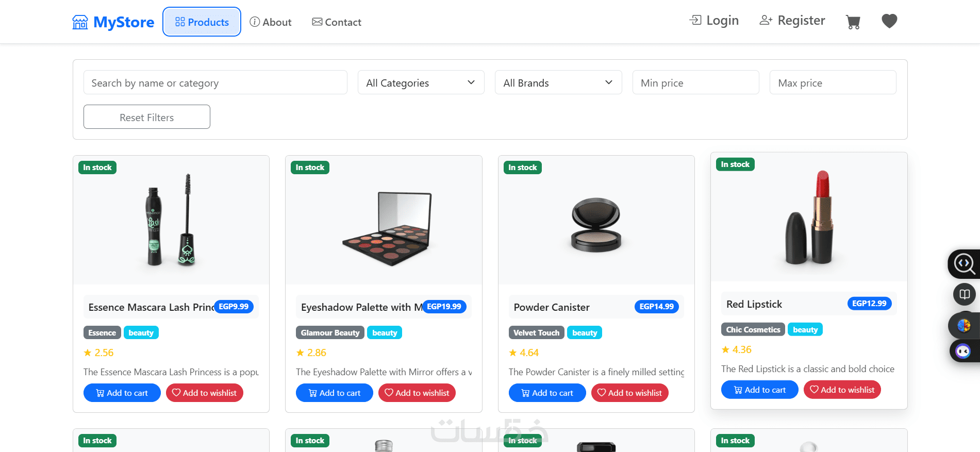
Task: Add Red Lipstick to wishlist
Action: point(842,390)
